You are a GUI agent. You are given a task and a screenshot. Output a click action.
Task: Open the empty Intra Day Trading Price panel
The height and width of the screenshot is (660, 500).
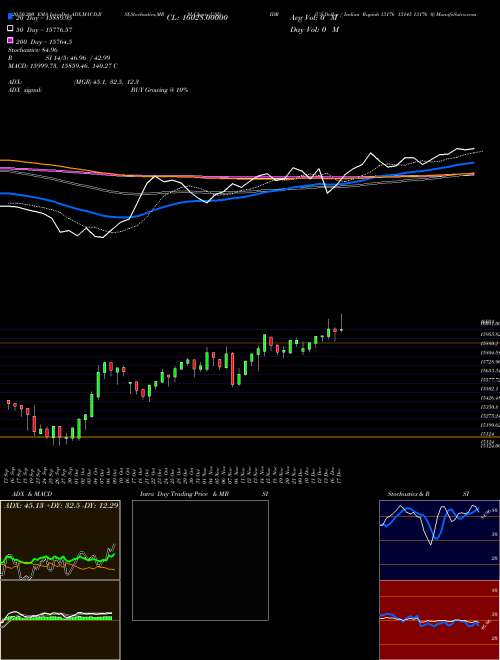pos(200,560)
